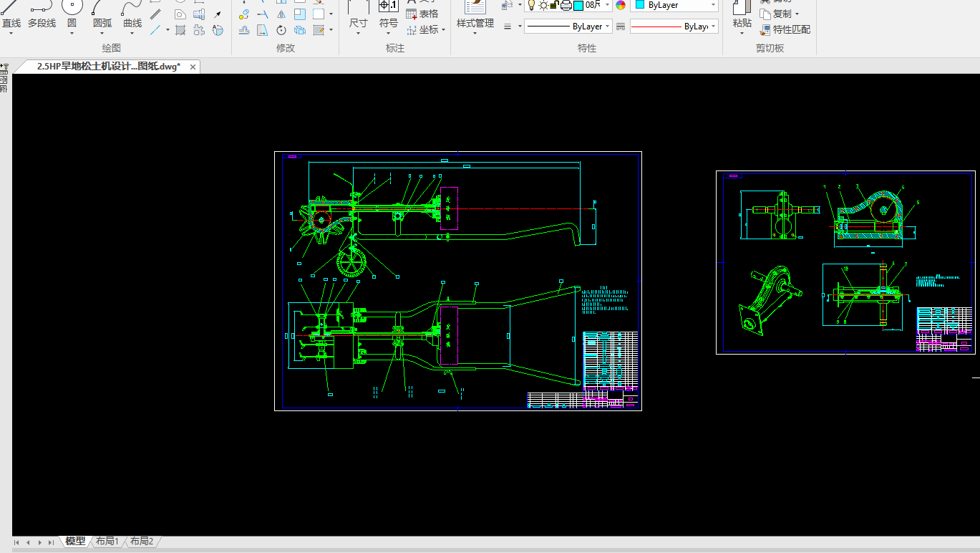This screenshot has width=980, height=553.
Task: Click the 修改 panel title
Action: [286, 48]
